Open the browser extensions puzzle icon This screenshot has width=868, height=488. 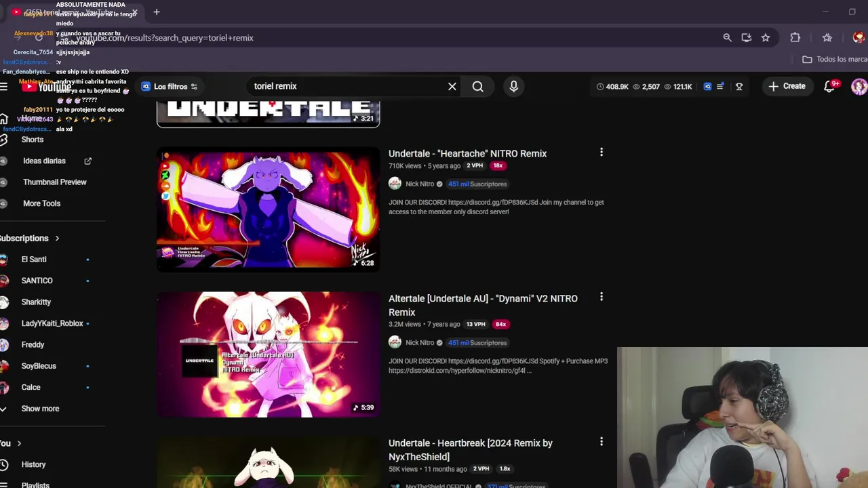[795, 38]
